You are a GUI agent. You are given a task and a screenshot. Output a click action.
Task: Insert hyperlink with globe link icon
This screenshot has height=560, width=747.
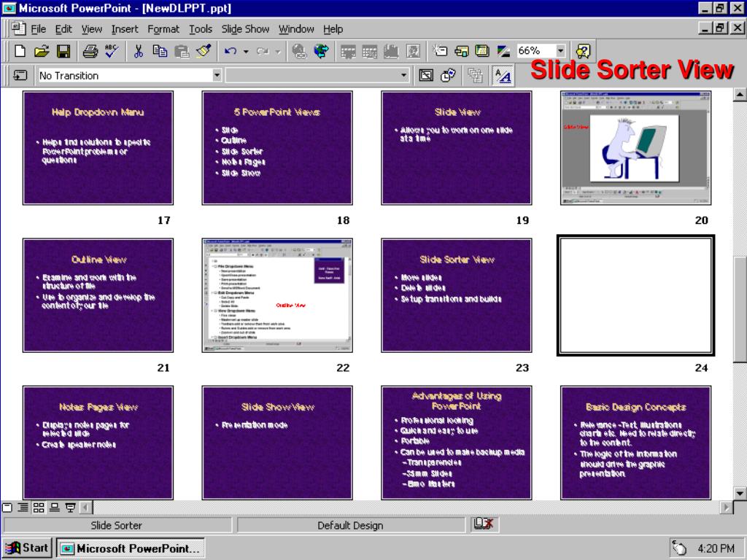click(299, 51)
